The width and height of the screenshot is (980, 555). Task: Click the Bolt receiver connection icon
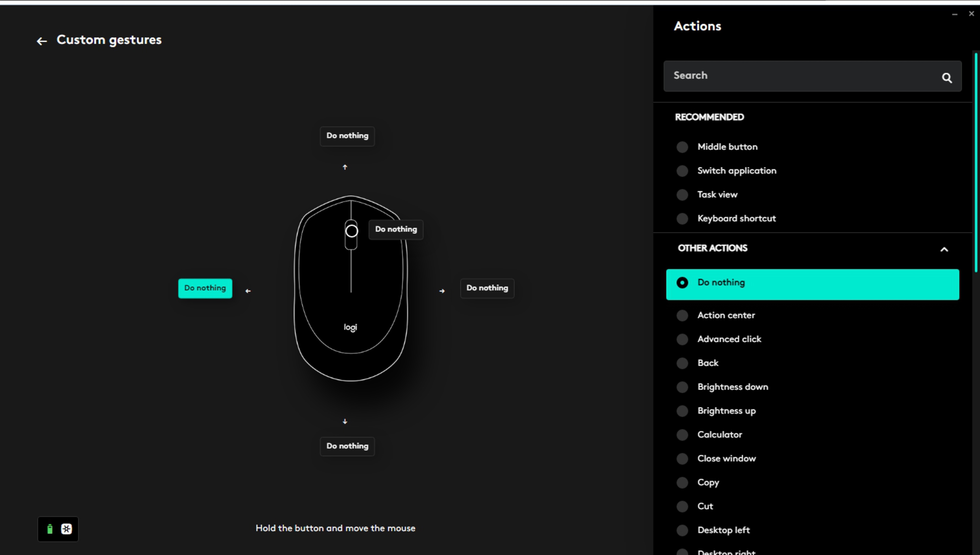(67, 529)
